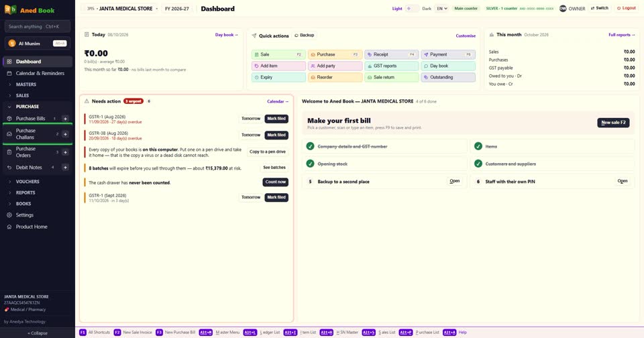Click the Collapse sidebar control

[38, 333]
